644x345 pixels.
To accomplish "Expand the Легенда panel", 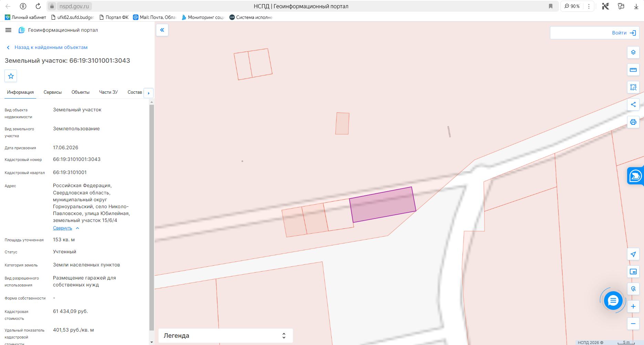I will click(226, 336).
